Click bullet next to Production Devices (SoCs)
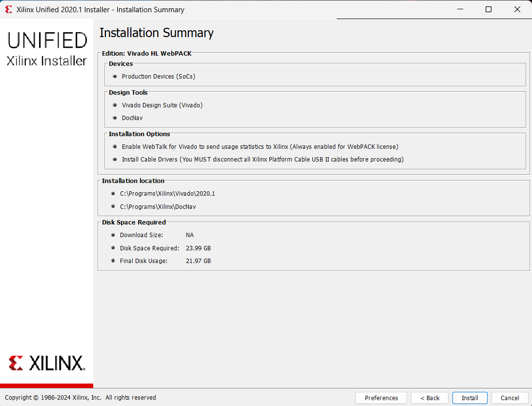This screenshot has height=406, width=532. [x=115, y=77]
